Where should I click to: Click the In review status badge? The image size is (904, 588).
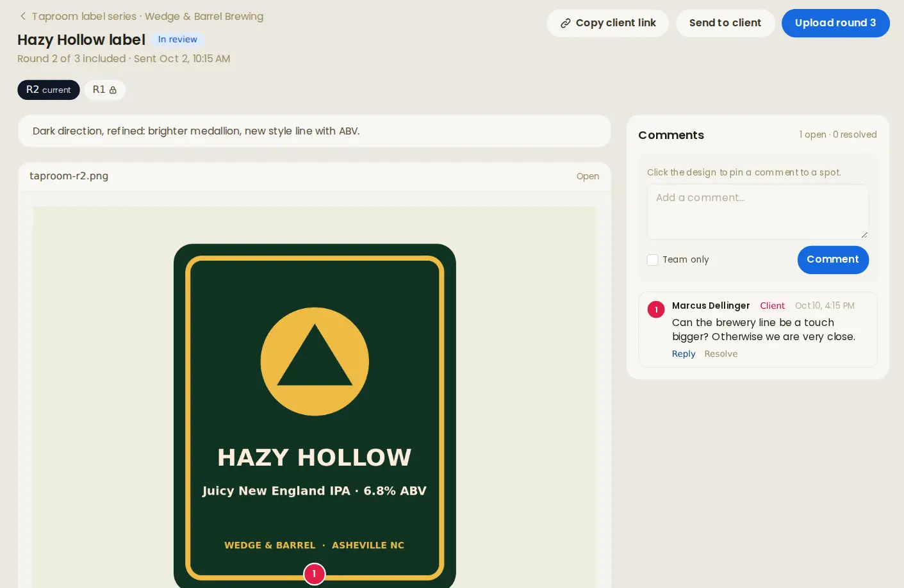(177, 39)
